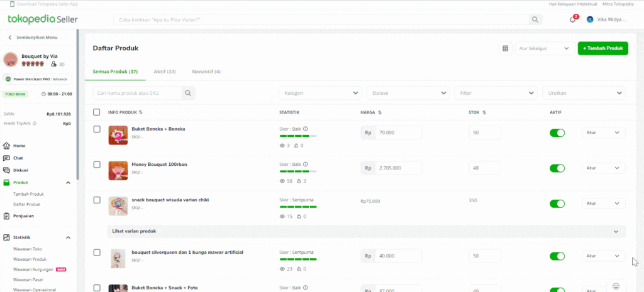
Task: Toggle active switch for Money Bouquet 100rban
Action: [x=557, y=168]
